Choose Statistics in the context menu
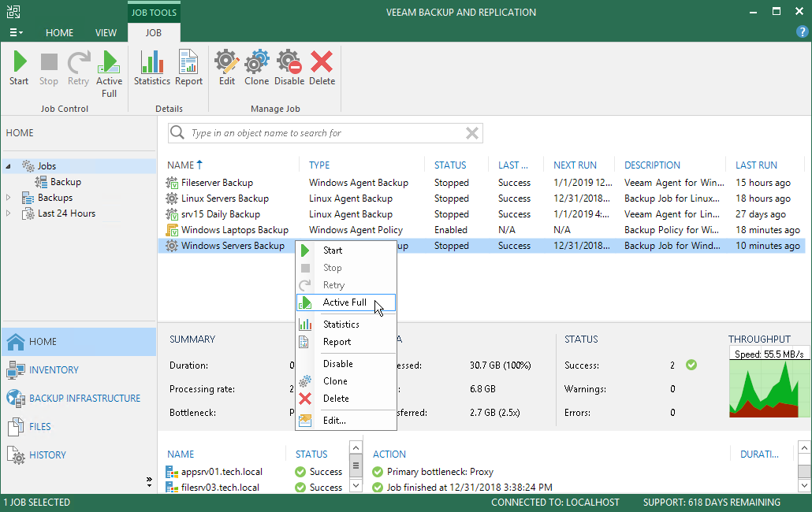Viewport: 812px width, 512px height. pyautogui.click(x=346, y=325)
